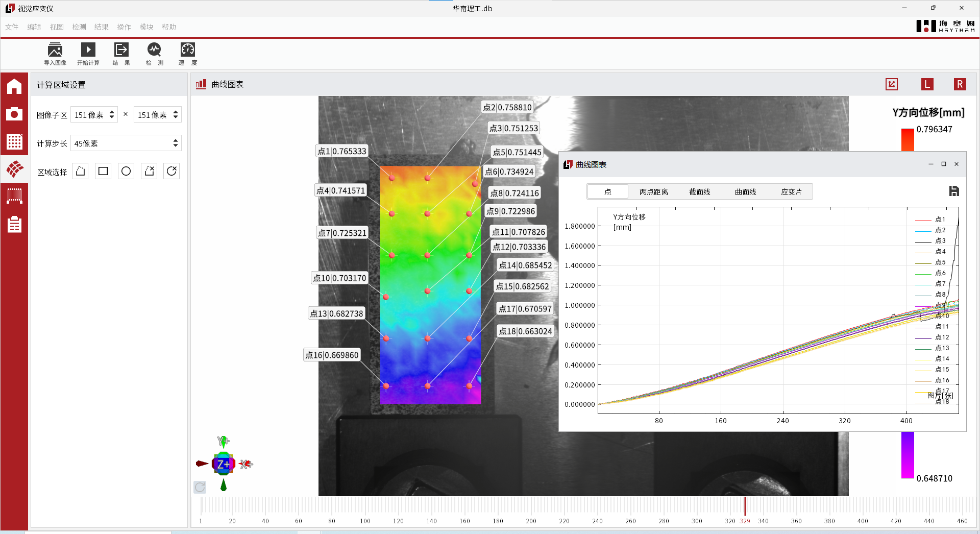Viewport: 980px width, 534px height.
Task: Go to home in left sidebar
Action: pyautogui.click(x=14, y=87)
